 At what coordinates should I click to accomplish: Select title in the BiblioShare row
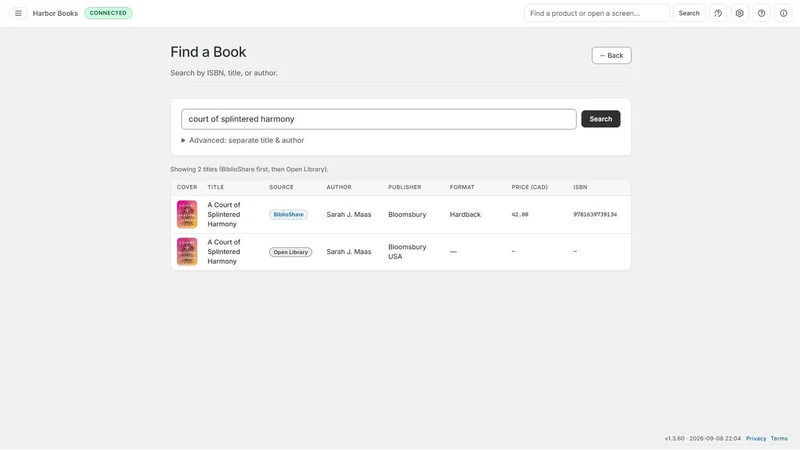pos(223,214)
